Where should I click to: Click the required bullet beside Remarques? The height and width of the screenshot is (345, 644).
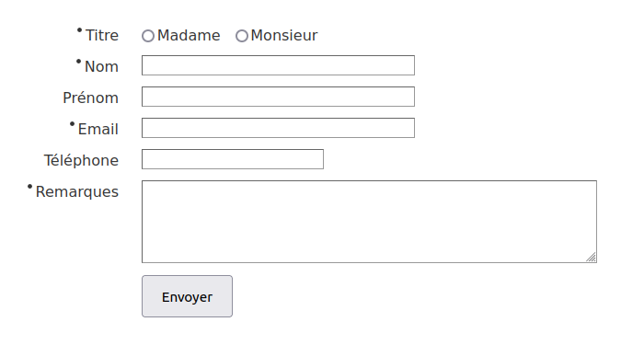point(29,187)
